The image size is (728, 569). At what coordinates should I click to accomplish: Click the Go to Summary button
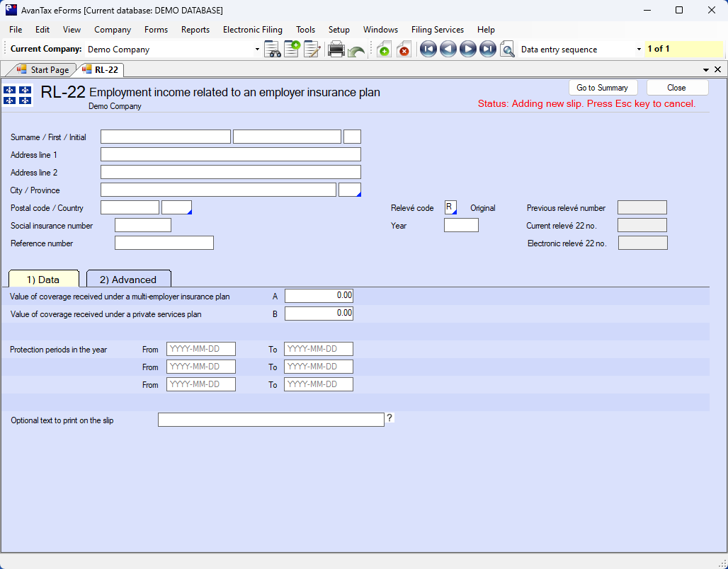click(x=602, y=88)
